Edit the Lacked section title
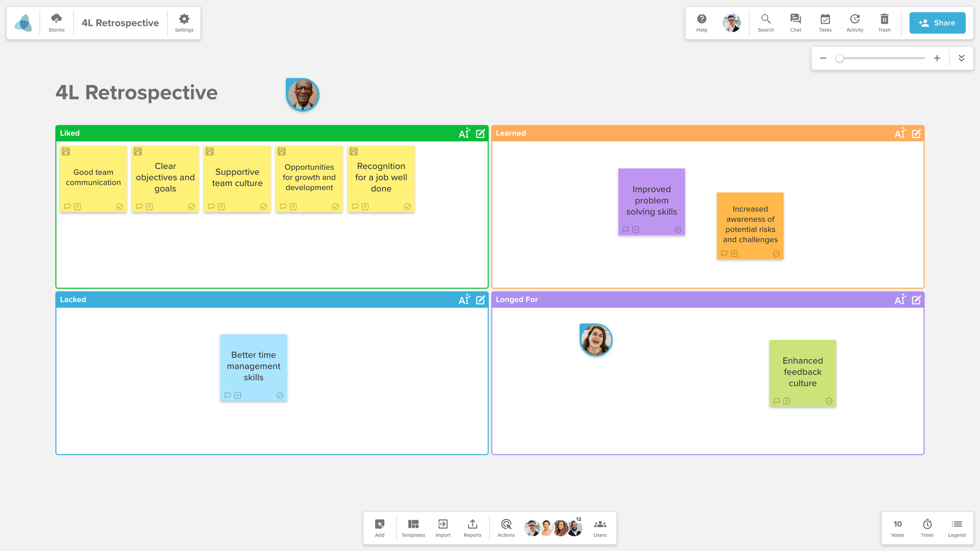The height and width of the screenshot is (551, 980). pyautogui.click(x=481, y=299)
